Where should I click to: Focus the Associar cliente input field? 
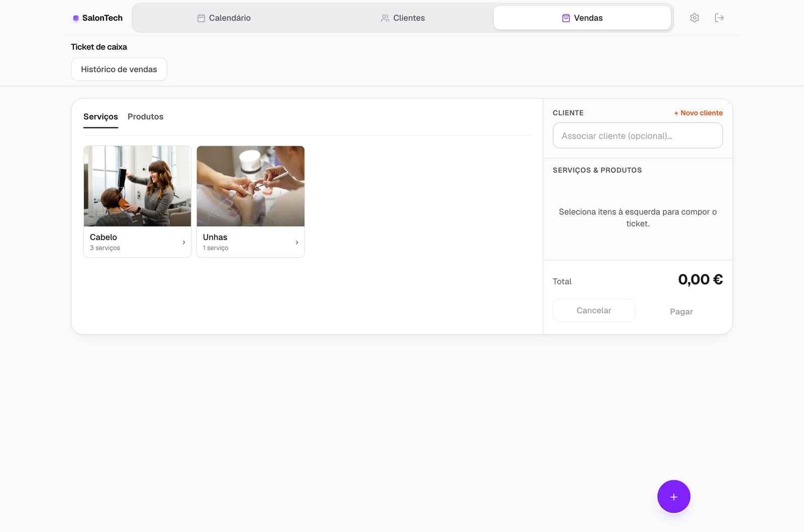tap(638, 136)
